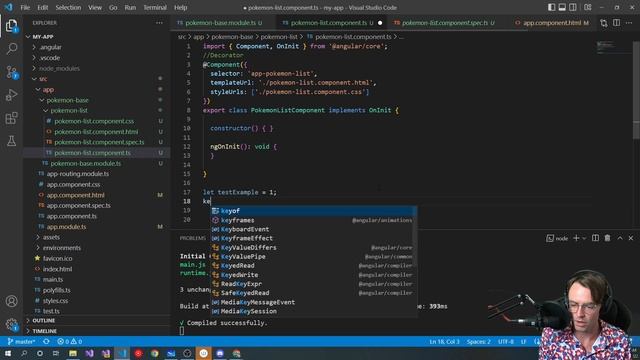Open editor more actions ellipsis

[629, 23]
